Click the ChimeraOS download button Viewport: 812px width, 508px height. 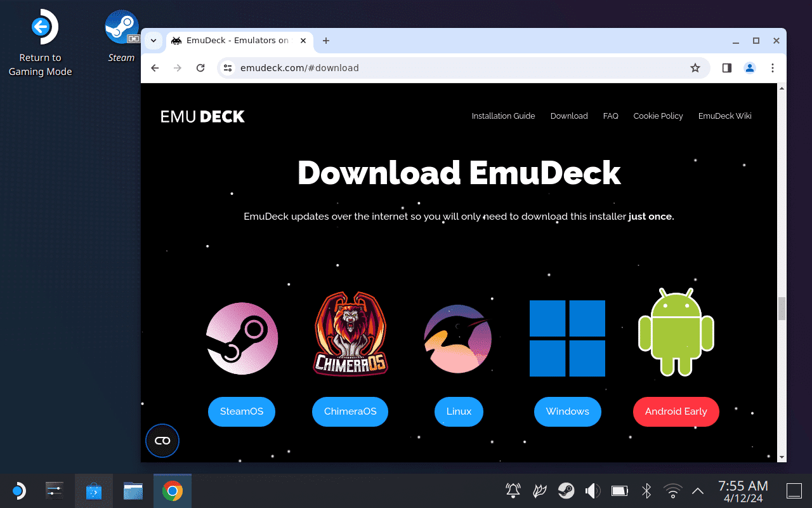(x=350, y=411)
